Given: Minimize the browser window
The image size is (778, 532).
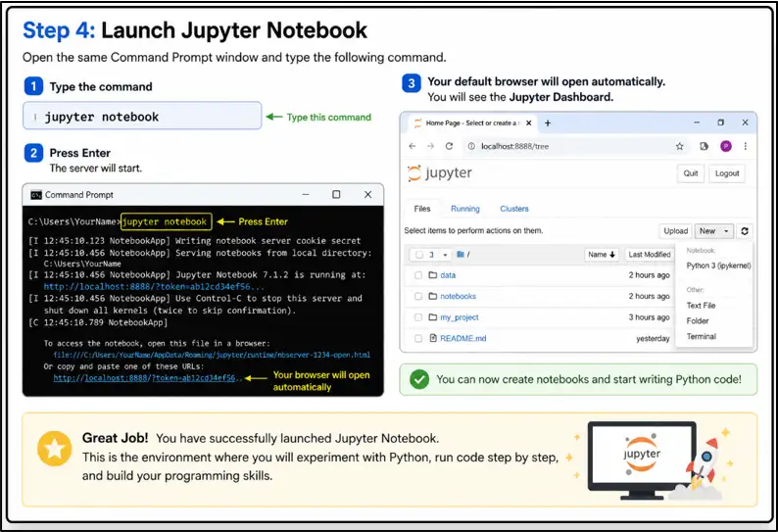Looking at the screenshot, I should tap(697, 122).
